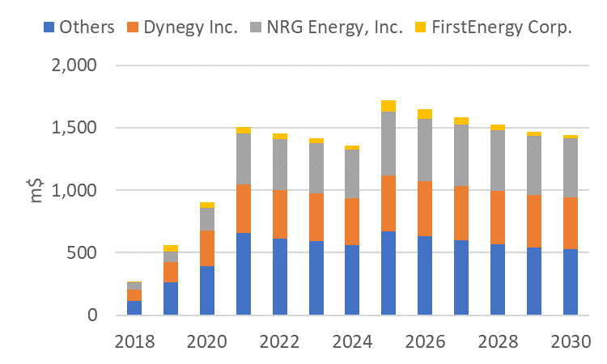Click the blue segment of the 2018 bar

tap(134, 307)
